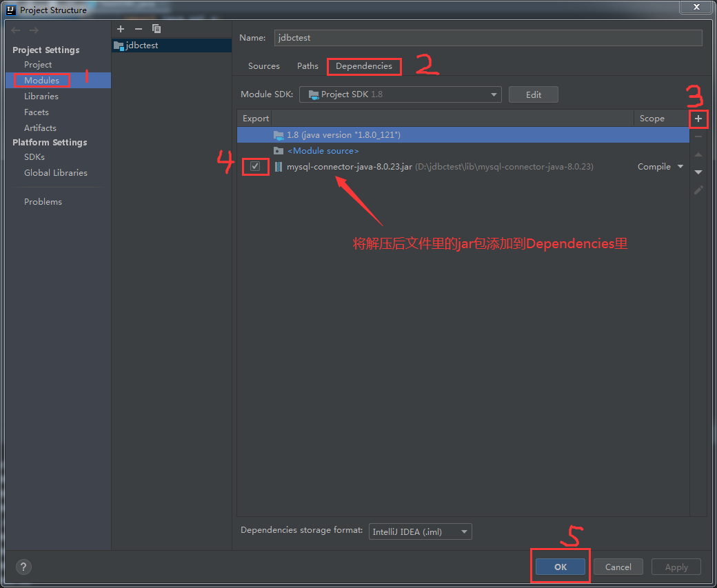
Task: Click the OK button
Action: point(560,567)
